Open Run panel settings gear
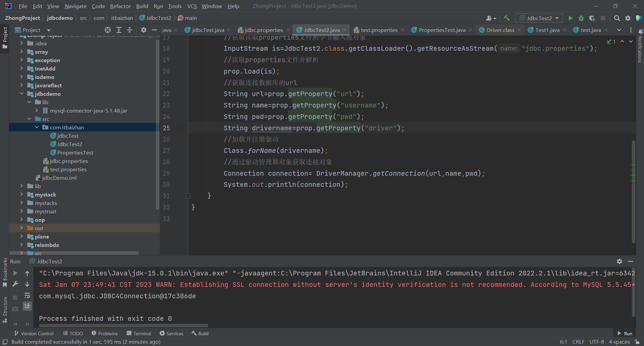 pyautogui.click(x=619, y=261)
